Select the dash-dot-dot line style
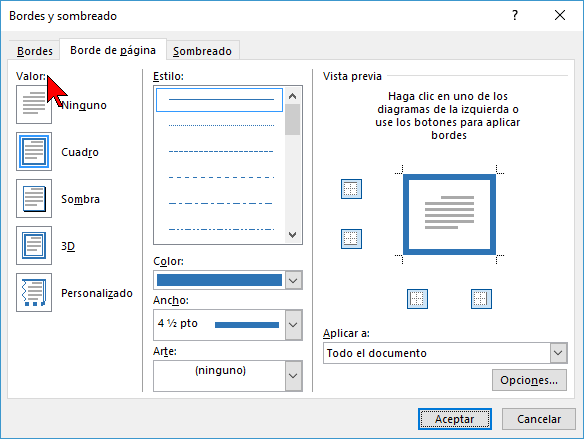The width and height of the screenshot is (584, 439). pos(221,229)
